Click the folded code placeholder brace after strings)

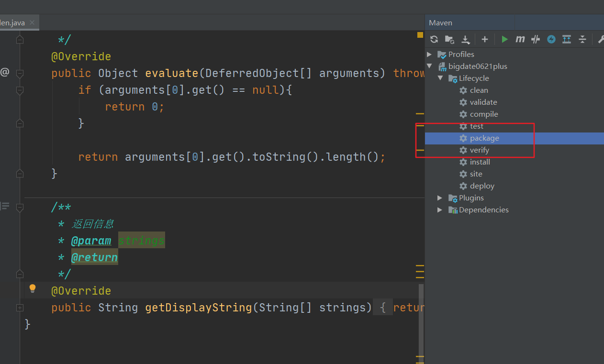point(383,308)
